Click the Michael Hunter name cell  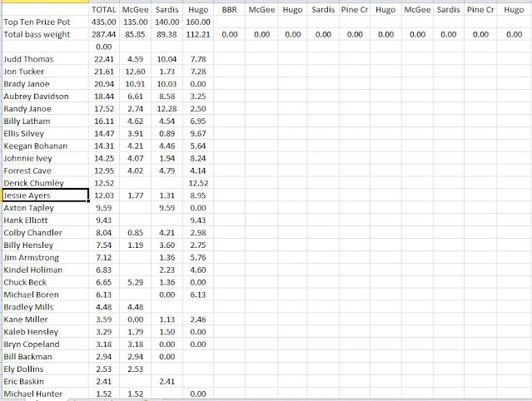[x=46, y=394]
